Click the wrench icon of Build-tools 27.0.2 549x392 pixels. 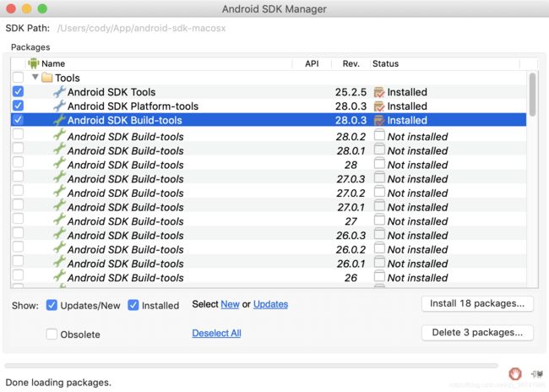(59, 191)
